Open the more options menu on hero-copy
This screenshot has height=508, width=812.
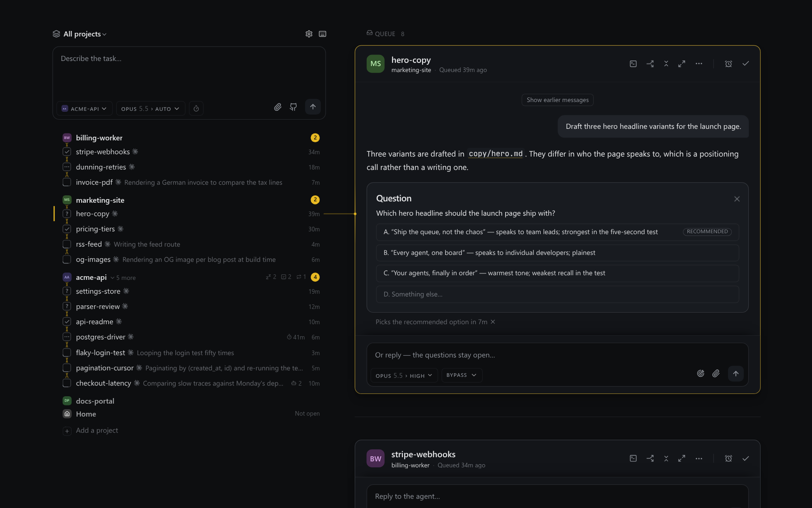(699, 64)
